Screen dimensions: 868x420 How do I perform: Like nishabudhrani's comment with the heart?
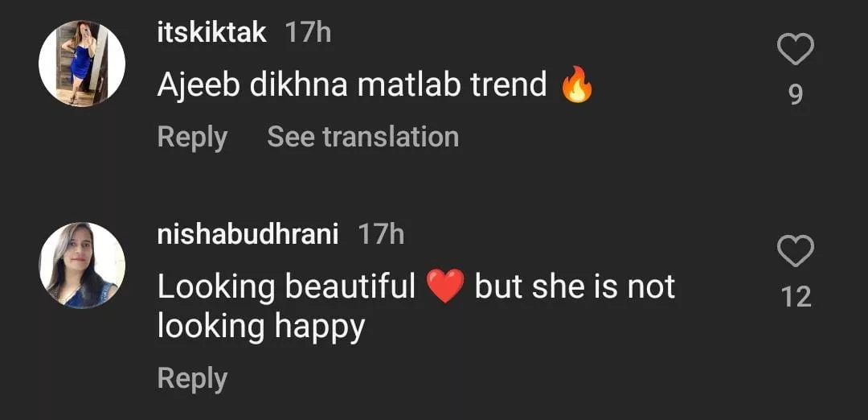[796, 253]
